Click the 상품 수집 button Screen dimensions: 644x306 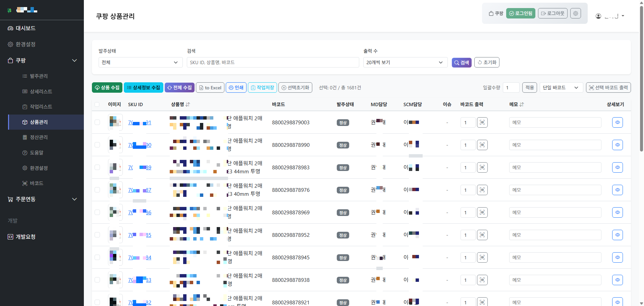coord(107,88)
